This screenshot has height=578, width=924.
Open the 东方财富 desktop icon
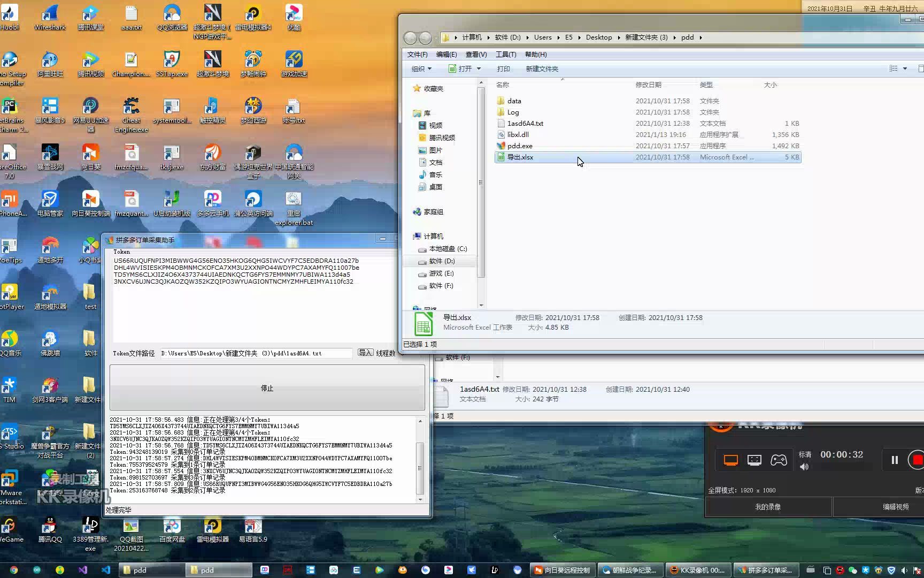point(212,157)
